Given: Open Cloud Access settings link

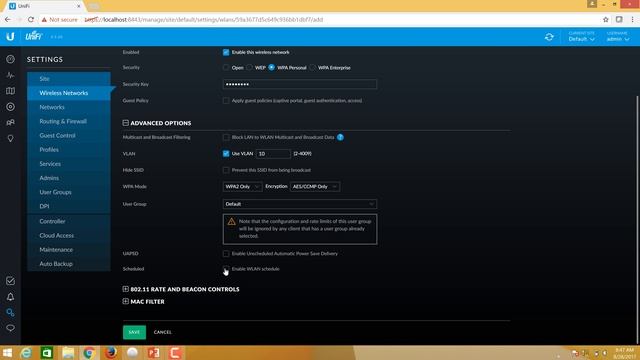Looking at the screenshot, I should 69,236.
